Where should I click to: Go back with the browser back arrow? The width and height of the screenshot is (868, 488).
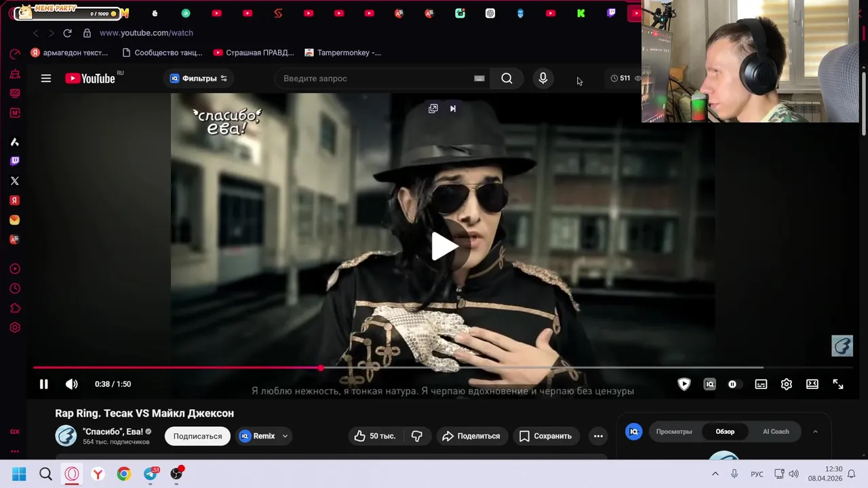pyautogui.click(x=35, y=33)
